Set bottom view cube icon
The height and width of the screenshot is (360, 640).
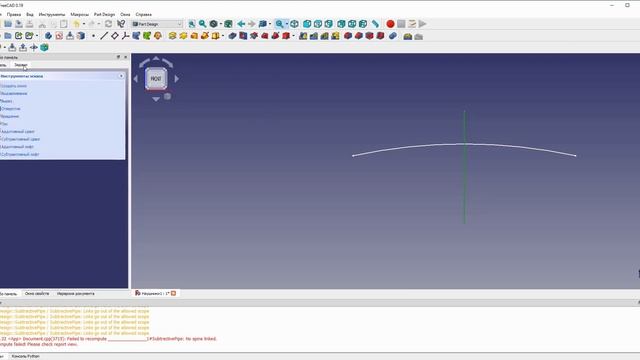[352, 24]
